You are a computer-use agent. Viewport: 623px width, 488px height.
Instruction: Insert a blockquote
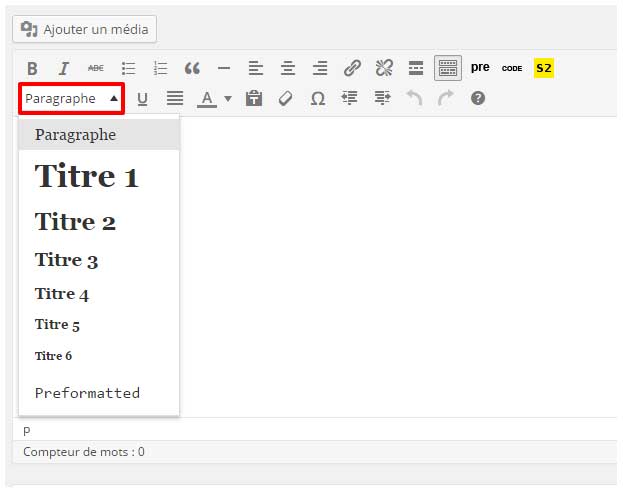click(192, 68)
